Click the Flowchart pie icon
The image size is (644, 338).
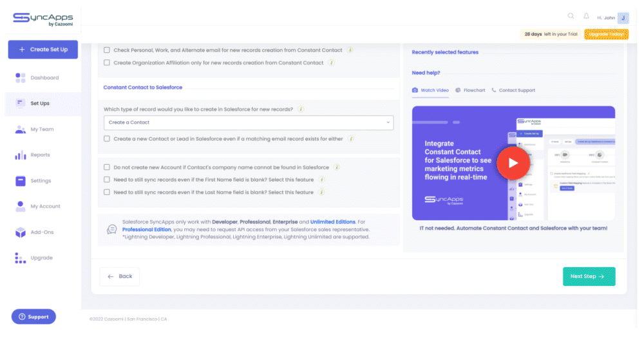458,90
